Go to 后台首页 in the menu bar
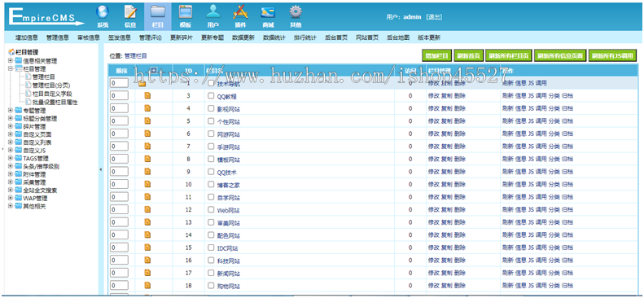This screenshot has height=298, width=644. click(336, 37)
